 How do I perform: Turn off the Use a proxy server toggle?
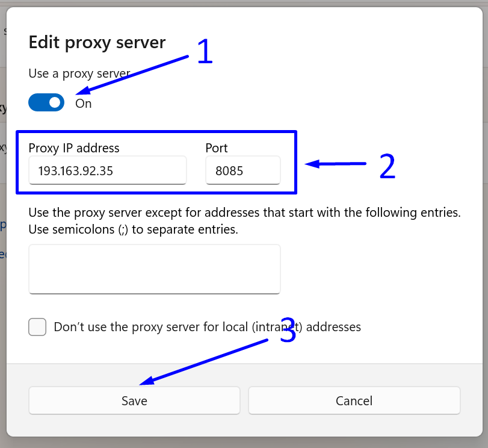pos(46,103)
